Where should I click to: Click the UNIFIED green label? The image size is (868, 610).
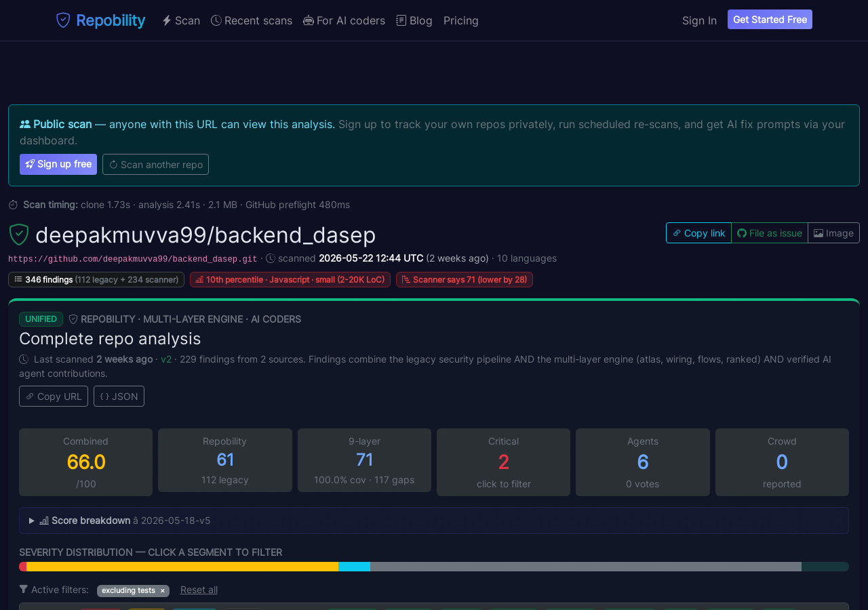pyautogui.click(x=41, y=319)
